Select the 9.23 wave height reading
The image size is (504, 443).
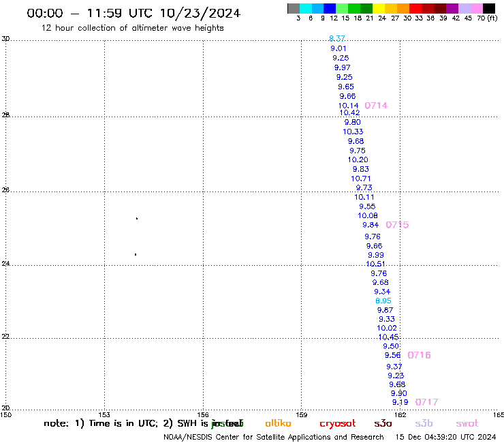[x=396, y=376]
